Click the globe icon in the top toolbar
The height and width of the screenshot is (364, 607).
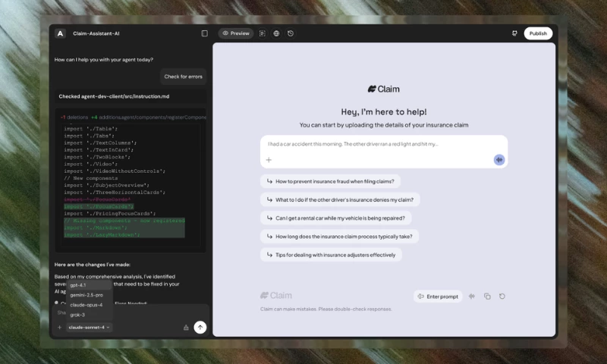point(276,33)
